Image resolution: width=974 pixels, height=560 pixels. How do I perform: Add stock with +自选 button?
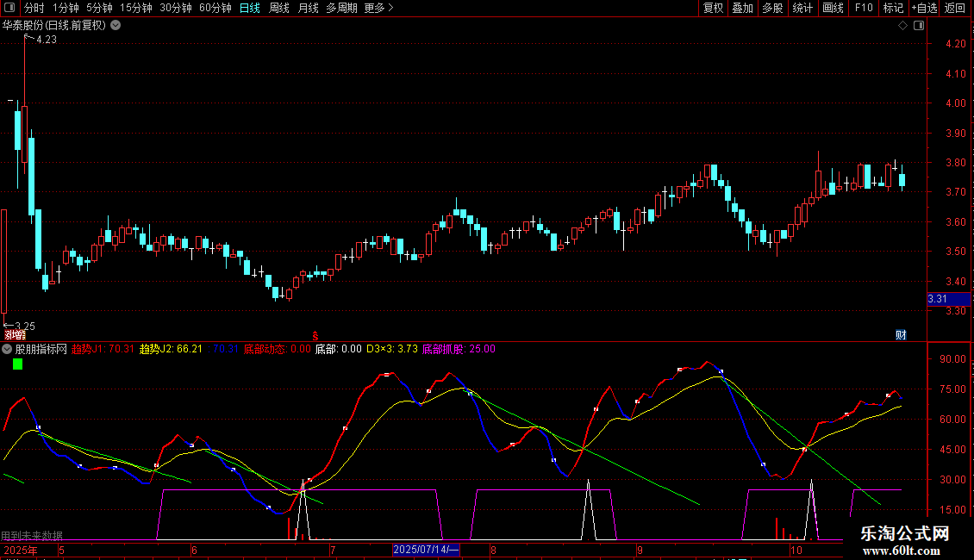(924, 8)
